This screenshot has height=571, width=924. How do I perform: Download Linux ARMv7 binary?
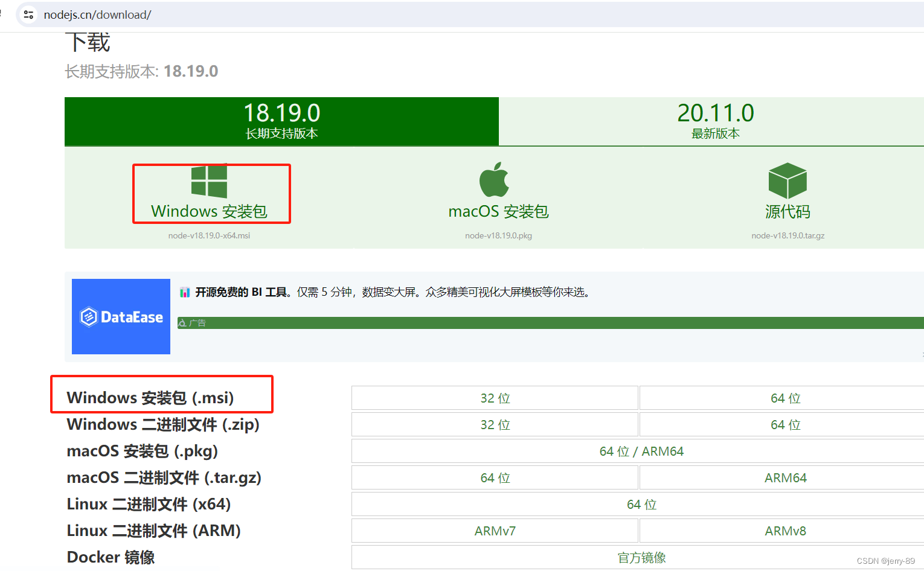[x=495, y=531]
